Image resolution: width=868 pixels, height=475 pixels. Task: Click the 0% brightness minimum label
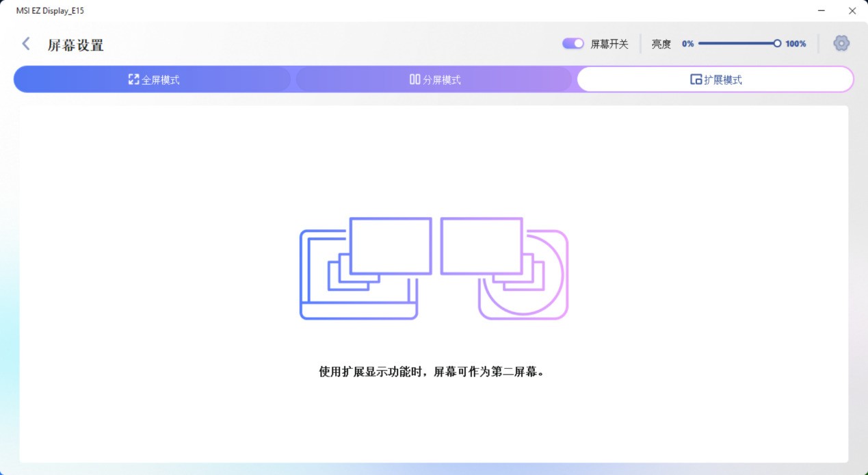[x=687, y=44]
